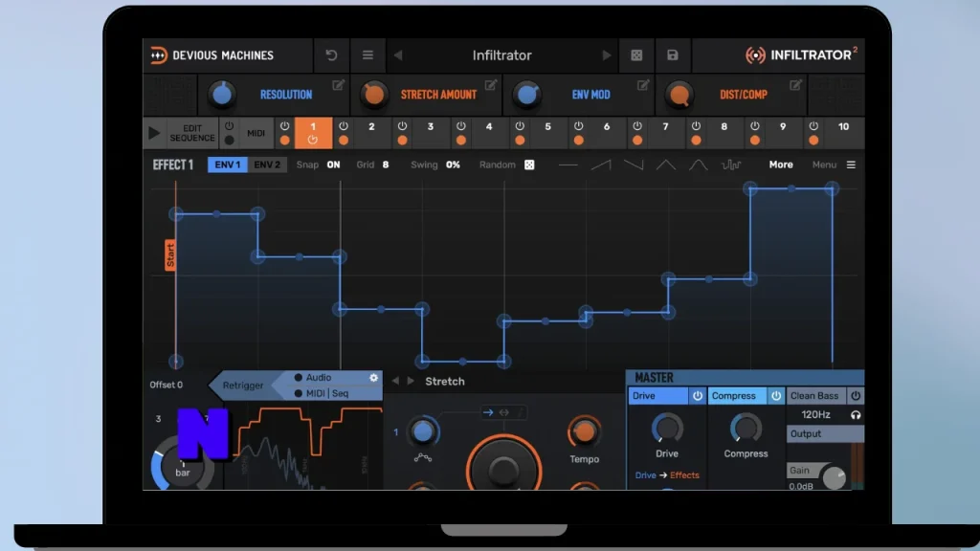The width and height of the screenshot is (980, 551).
Task: Select the ramp down envelope shape
Action: [x=634, y=165]
